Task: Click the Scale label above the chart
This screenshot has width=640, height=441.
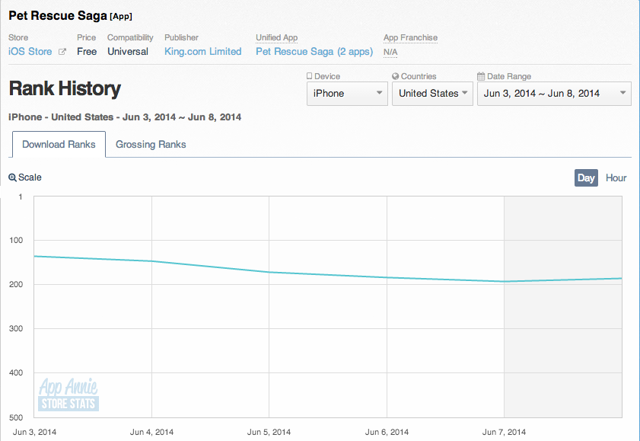Action: [x=30, y=177]
